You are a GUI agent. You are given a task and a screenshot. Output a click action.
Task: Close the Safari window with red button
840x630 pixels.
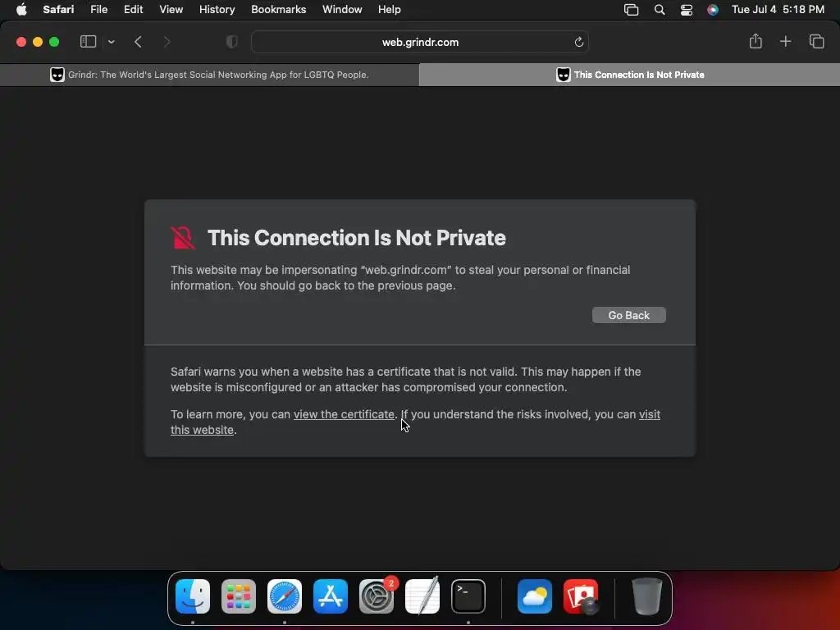(21, 42)
